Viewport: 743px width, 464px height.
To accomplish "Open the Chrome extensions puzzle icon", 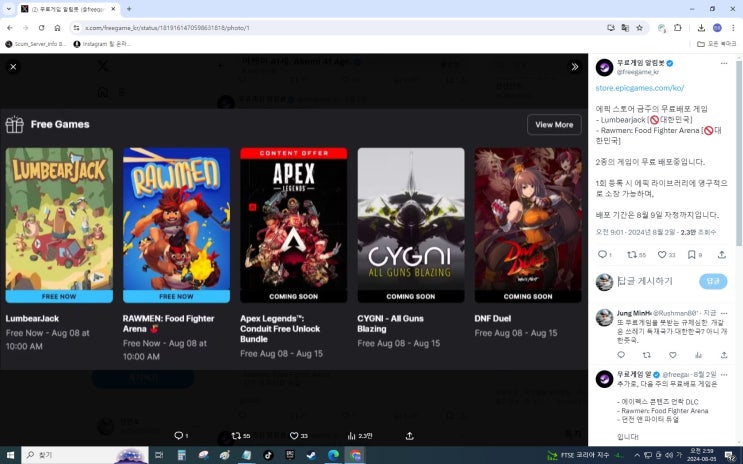I will pyautogui.click(x=678, y=28).
